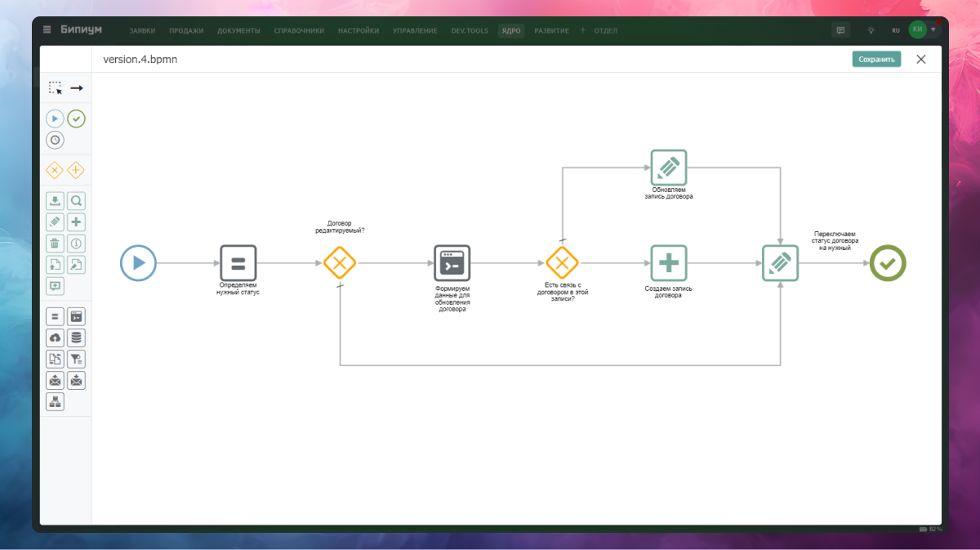
Task: Pick the info task in palette
Action: (x=76, y=244)
